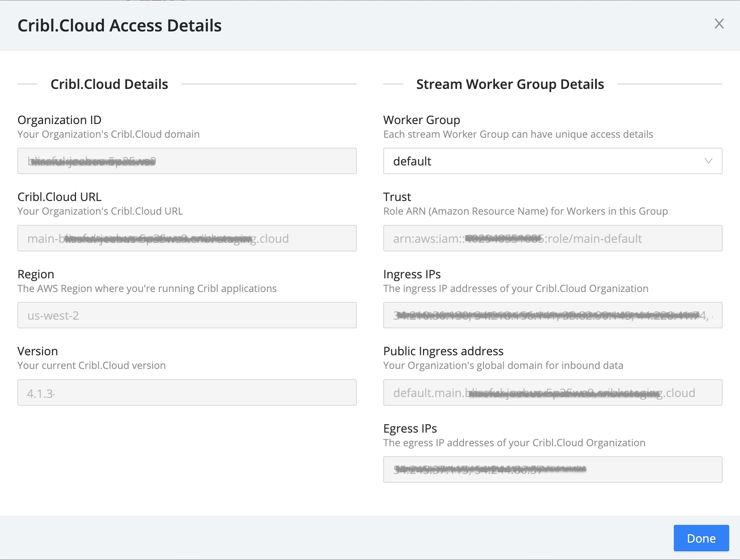Viewport: 740px width, 560px height.
Task: Click the Version field showing 4.1.3
Action: pos(187,392)
